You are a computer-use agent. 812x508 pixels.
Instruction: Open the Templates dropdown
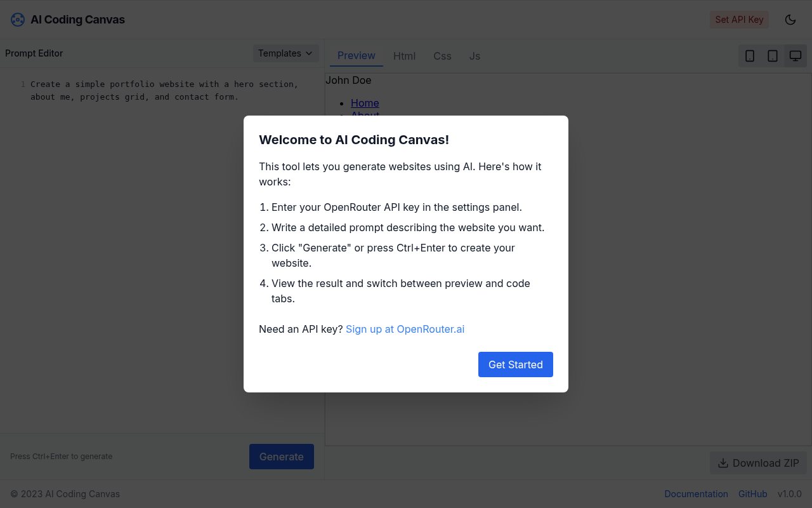point(285,53)
